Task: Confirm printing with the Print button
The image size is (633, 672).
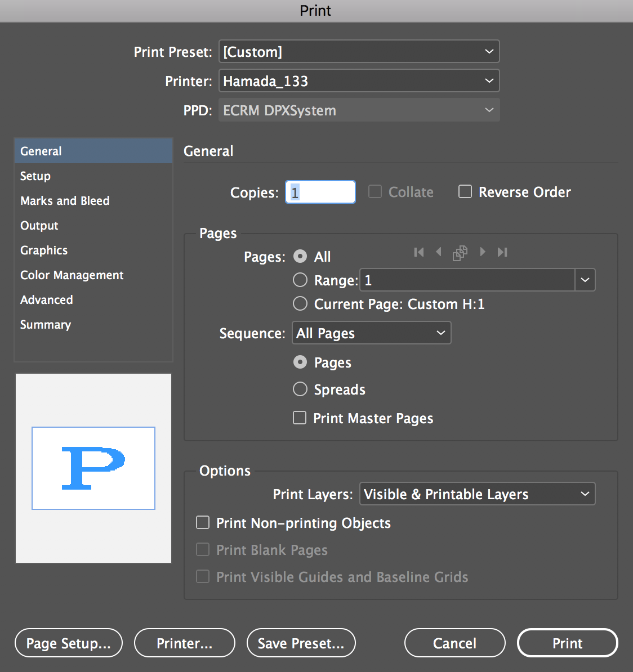Action: click(567, 643)
